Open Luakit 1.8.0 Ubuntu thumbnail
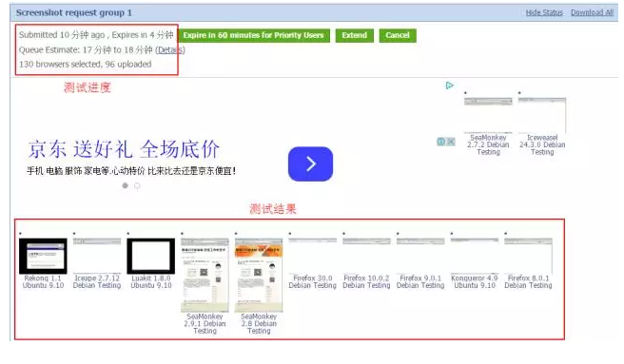Image resolution: width=624 pixels, height=364 pixels. tap(151, 257)
